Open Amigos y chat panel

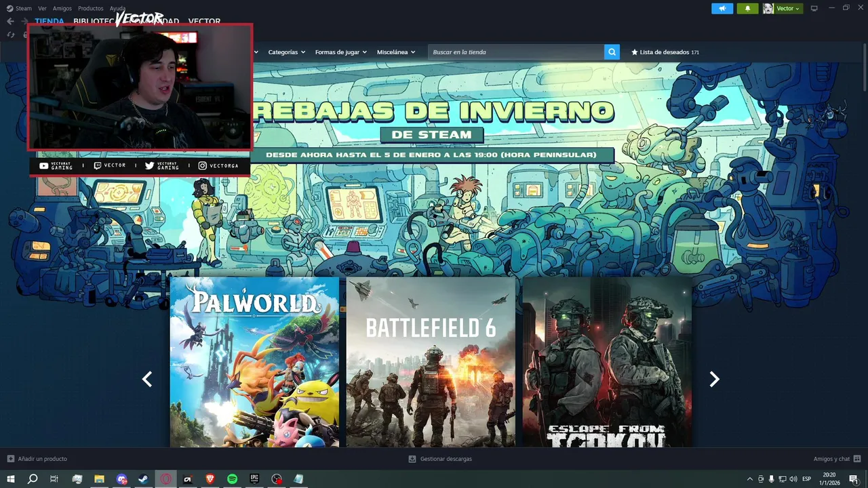click(x=837, y=459)
